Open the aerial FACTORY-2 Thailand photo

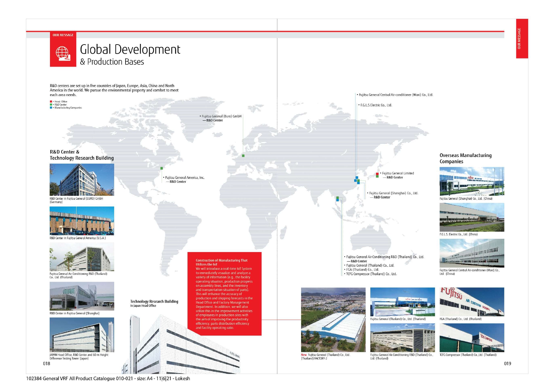(x=333, y=320)
